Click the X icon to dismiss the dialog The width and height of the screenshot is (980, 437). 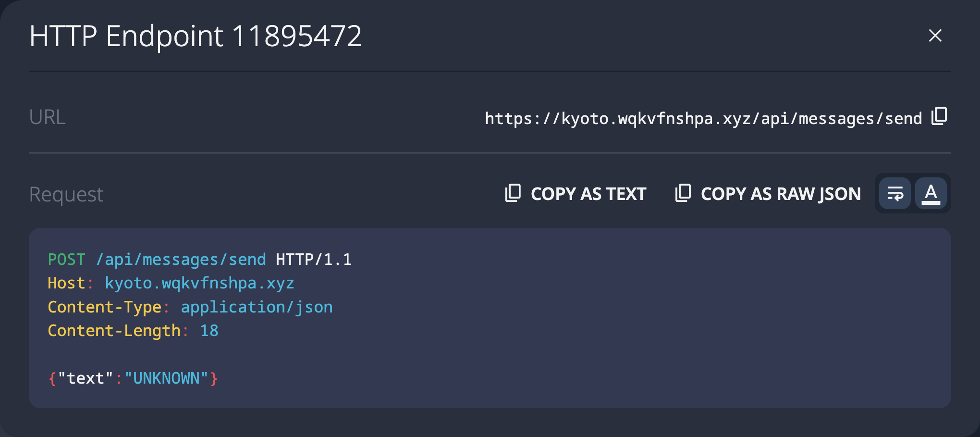point(934,36)
